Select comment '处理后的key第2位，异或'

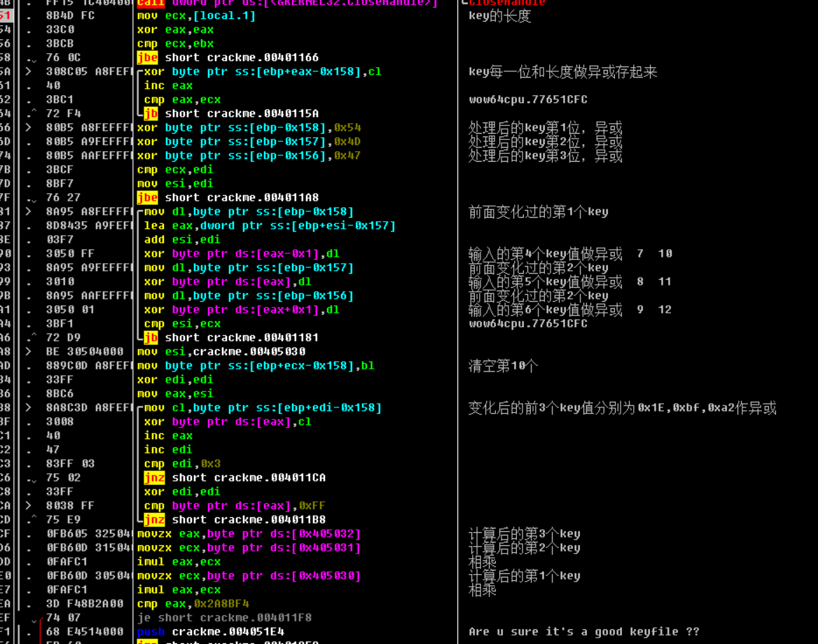tap(545, 142)
